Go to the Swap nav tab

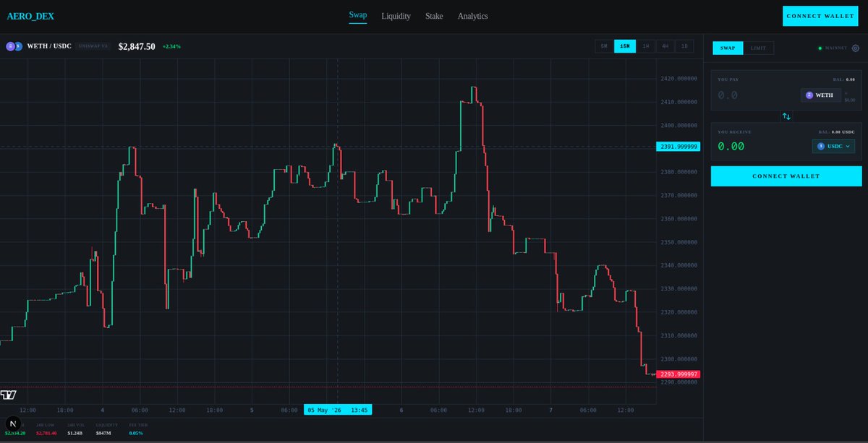358,15
